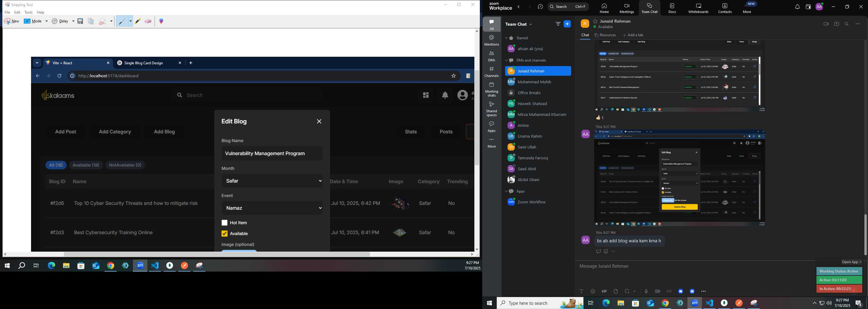Open Zoom notifications bell
The height and width of the screenshot is (309, 868).
[x=797, y=7]
